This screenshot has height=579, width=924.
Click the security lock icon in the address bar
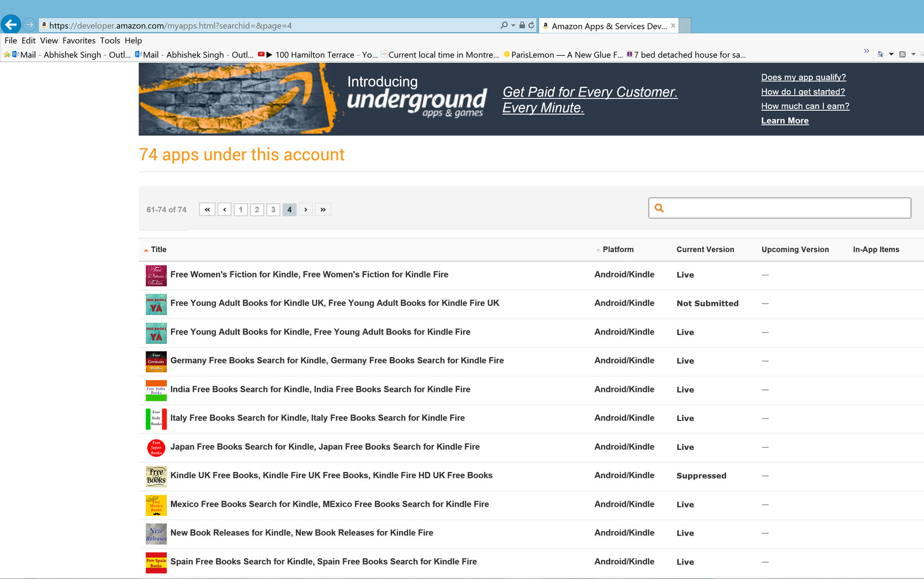(x=522, y=25)
